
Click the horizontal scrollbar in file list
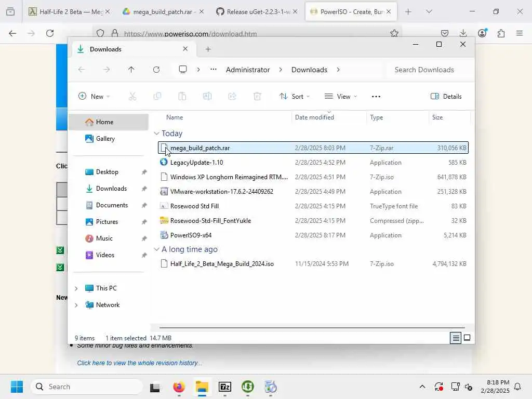click(312, 328)
